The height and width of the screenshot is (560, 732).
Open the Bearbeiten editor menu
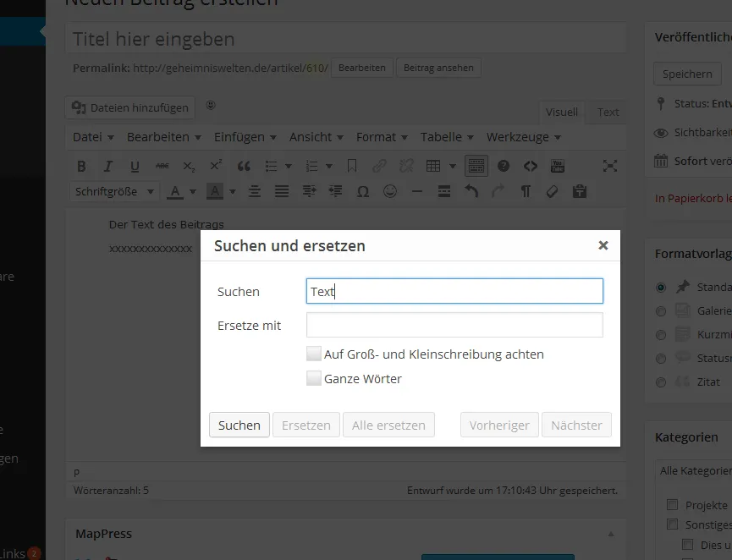click(x=164, y=137)
